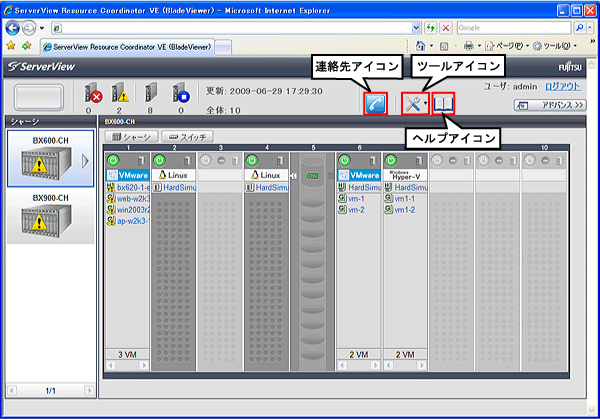
Task: Toggle power button of blade slot 2
Action: [160, 161]
